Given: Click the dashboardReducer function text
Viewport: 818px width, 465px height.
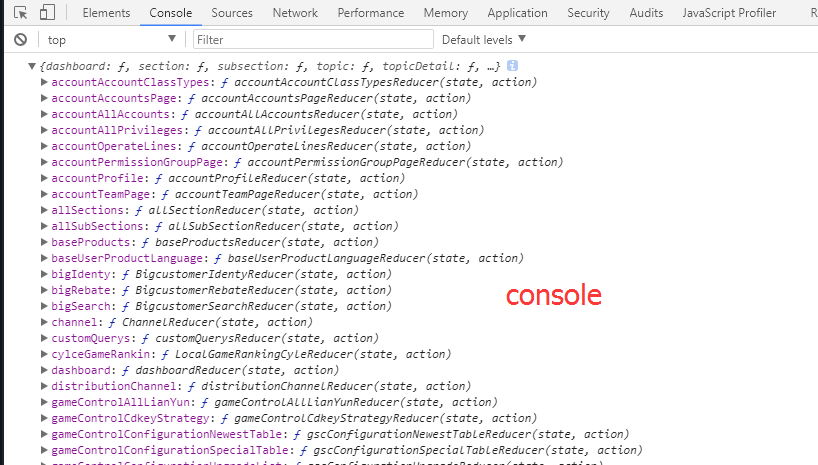Looking at the screenshot, I should pyautogui.click(x=237, y=371).
